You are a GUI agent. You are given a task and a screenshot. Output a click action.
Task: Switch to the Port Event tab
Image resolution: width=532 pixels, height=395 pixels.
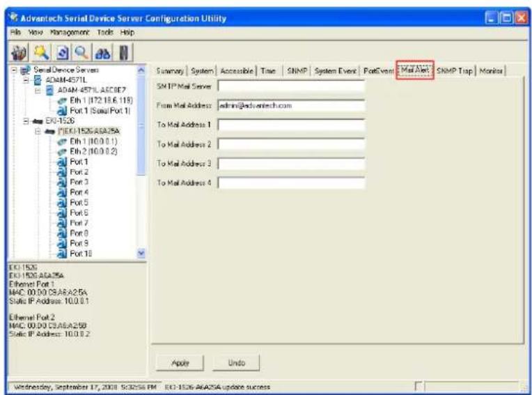(x=378, y=71)
